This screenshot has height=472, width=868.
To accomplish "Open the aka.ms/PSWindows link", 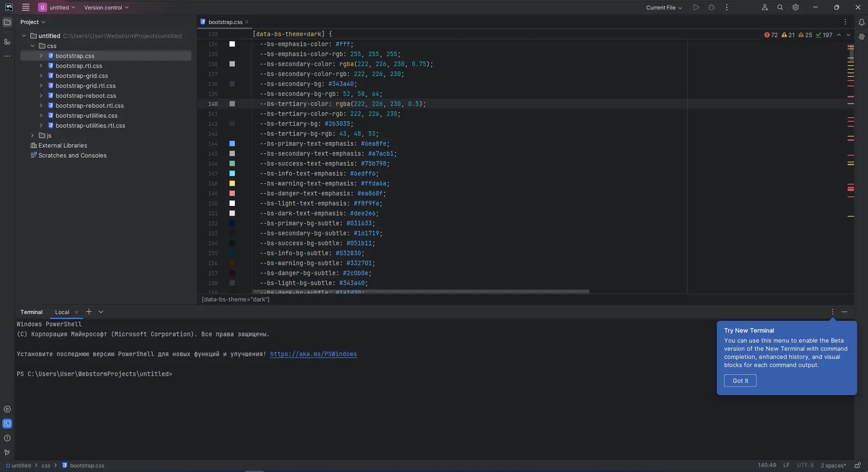I will [313, 354].
